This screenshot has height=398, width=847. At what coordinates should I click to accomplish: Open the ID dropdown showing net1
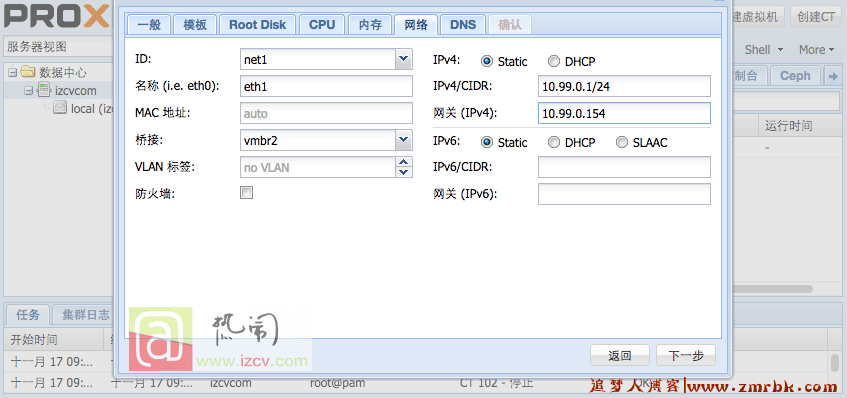pos(404,59)
